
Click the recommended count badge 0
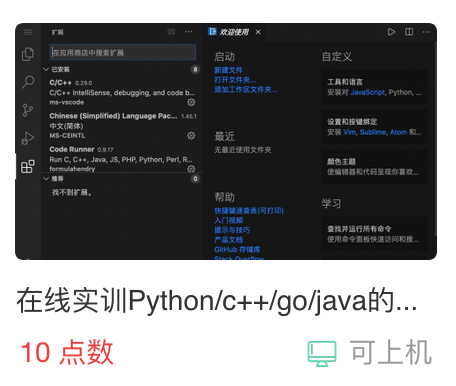point(195,179)
